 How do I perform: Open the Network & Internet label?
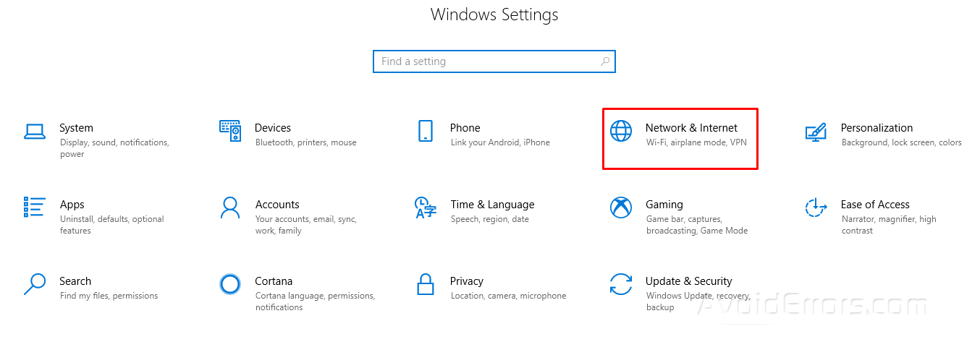[x=691, y=128]
